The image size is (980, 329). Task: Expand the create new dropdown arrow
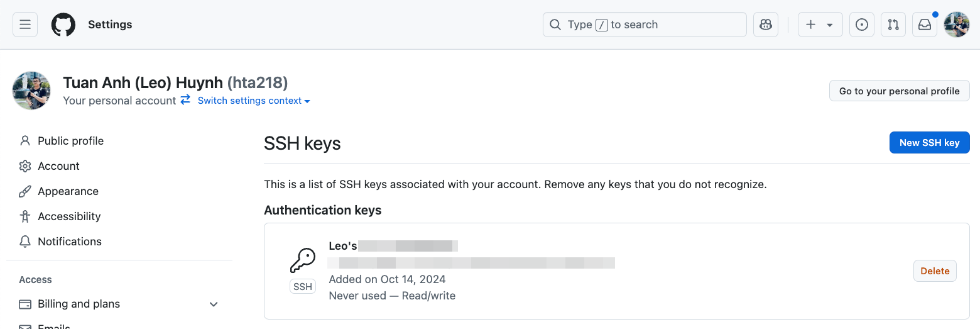point(830,25)
